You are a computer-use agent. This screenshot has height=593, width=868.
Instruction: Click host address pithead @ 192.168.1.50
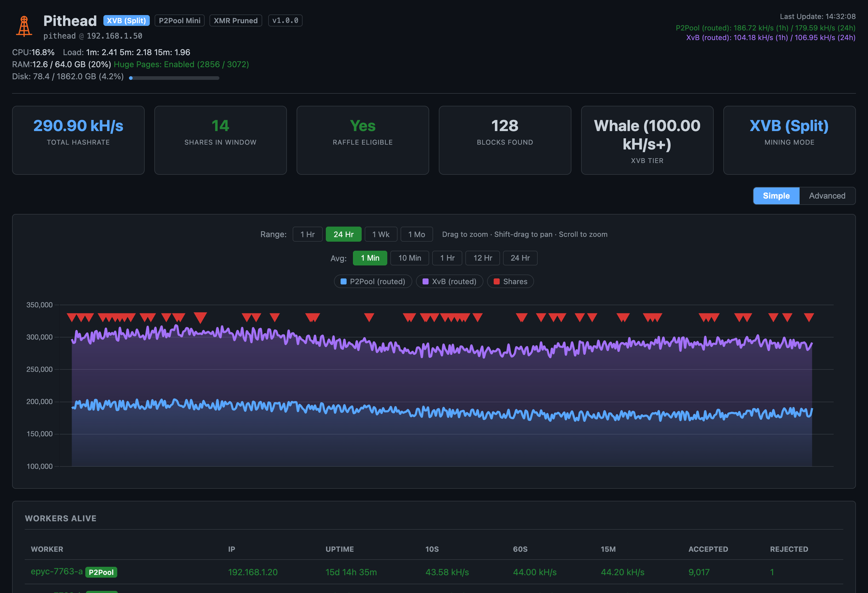(x=93, y=36)
